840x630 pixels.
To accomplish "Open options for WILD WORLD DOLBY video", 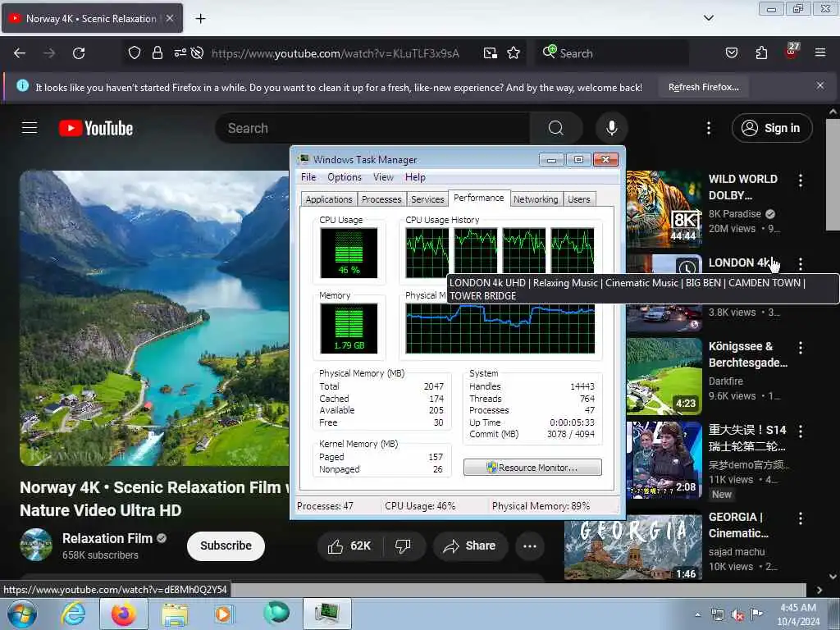I will [x=801, y=180].
